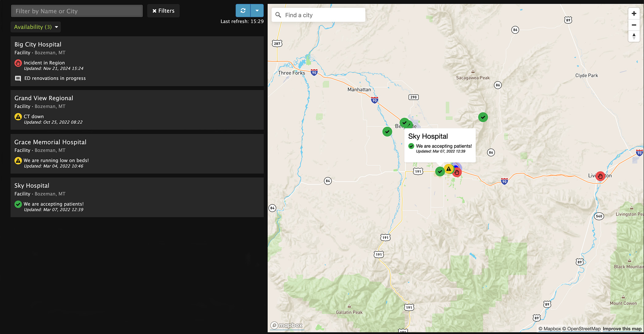Expand the Availability (3) filter dropdown
The height and width of the screenshot is (334, 644).
pyautogui.click(x=36, y=27)
